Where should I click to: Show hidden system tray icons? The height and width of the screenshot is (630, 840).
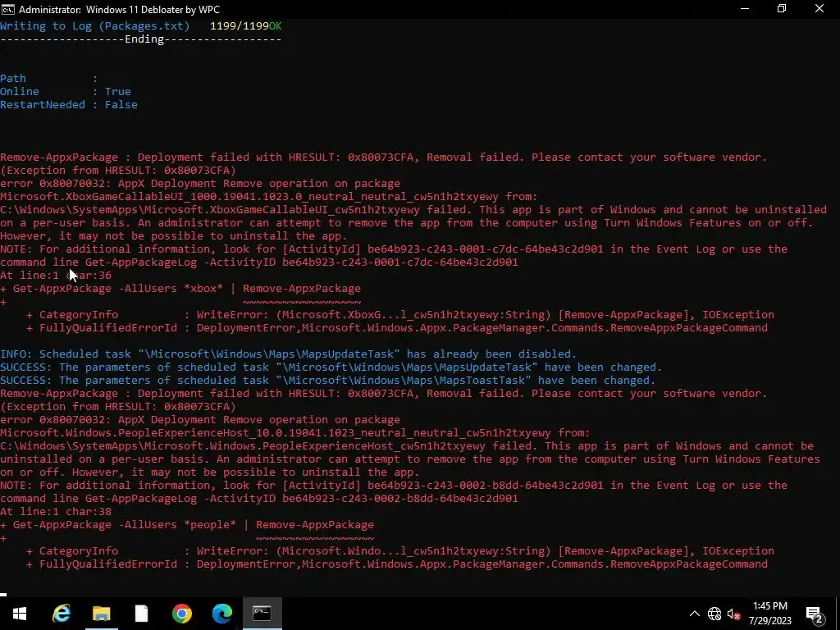(x=694, y=614)
